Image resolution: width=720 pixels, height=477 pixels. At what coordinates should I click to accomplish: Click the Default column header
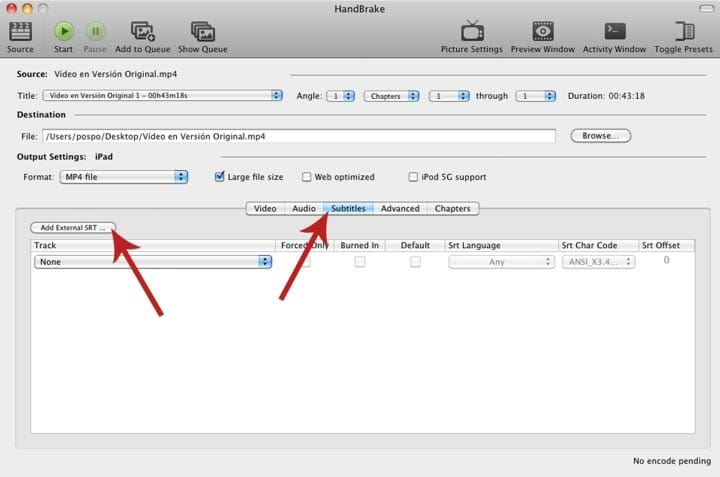point(415,245)
